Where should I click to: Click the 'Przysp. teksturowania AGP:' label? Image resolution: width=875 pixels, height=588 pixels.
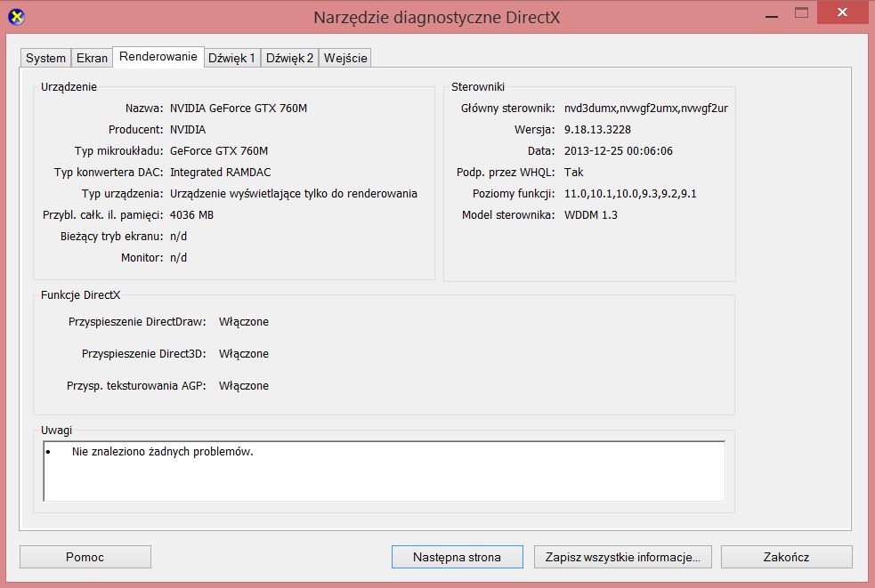click(136, 385)
